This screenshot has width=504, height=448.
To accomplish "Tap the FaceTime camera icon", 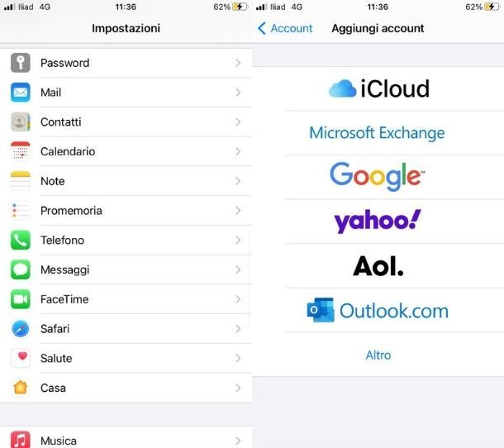I will [x=21, y=299].
